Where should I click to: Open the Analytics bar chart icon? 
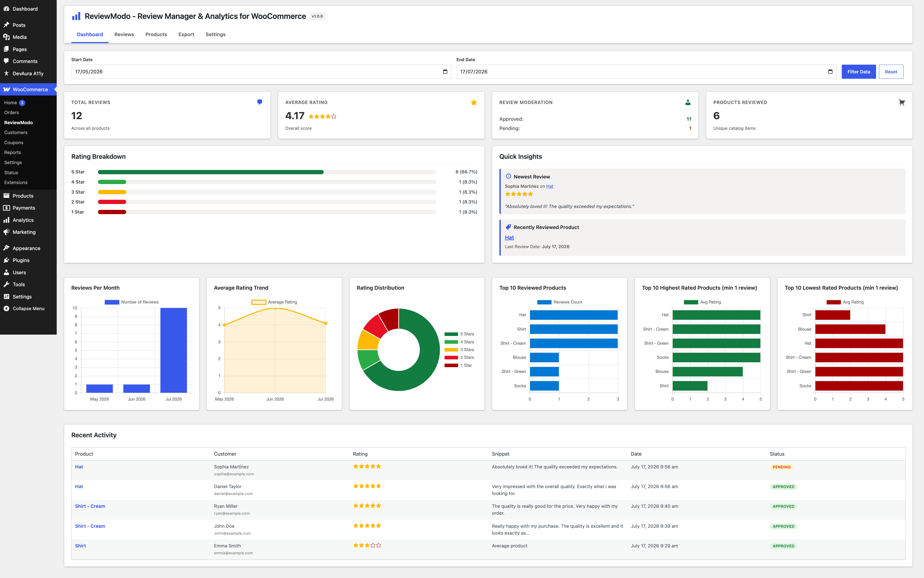[x=6, y=220]
